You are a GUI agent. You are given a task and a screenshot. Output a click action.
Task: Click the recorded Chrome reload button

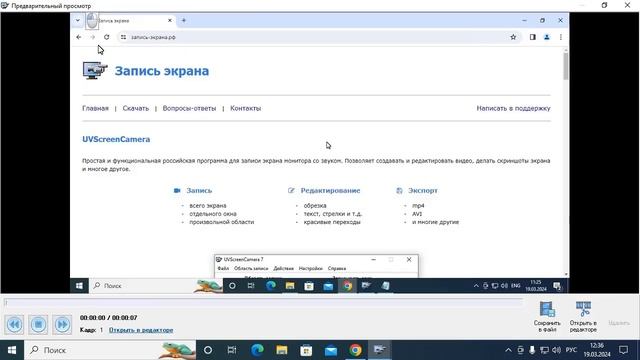107,37
